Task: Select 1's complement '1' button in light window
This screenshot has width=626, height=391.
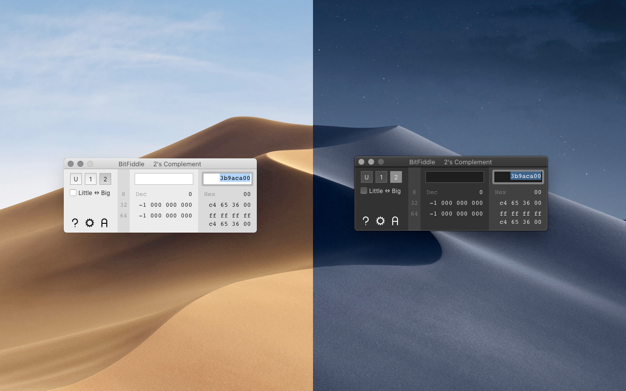Action: click(x=91, y=179)
